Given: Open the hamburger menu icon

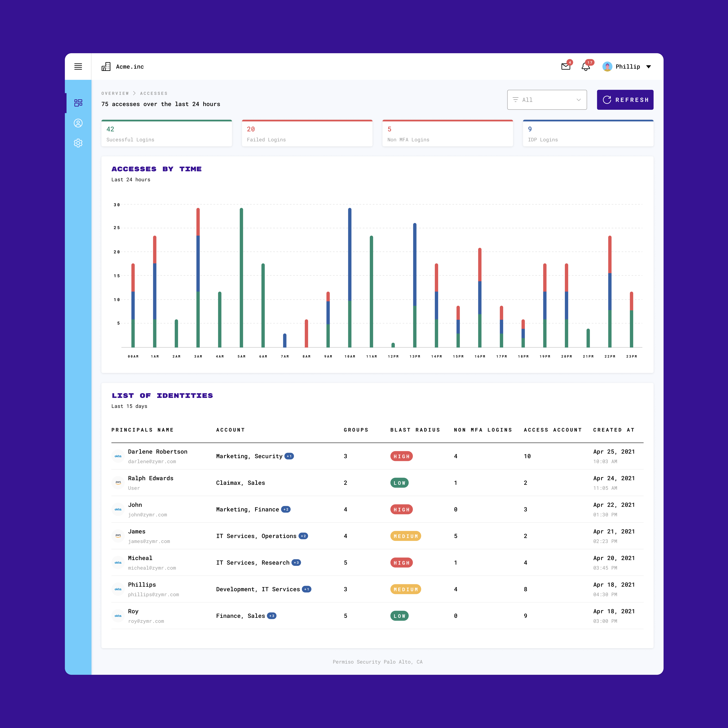Looking at the screenshot, I should coord(78,67).
